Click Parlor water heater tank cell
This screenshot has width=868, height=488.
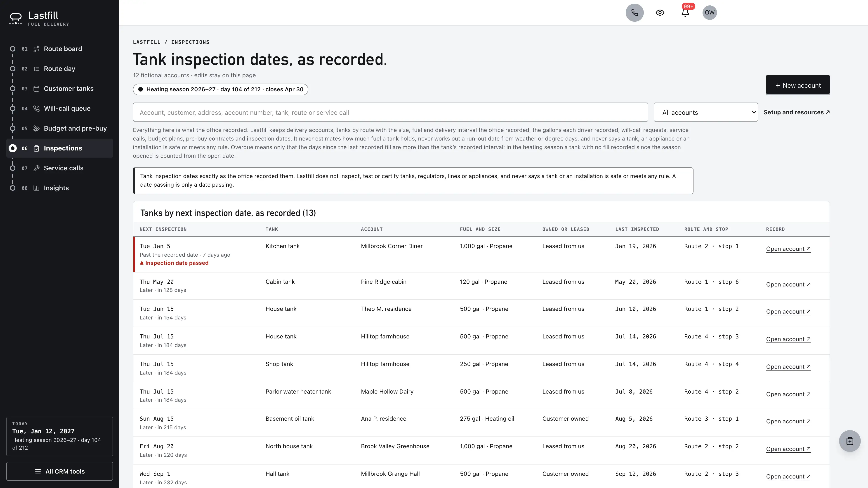pos(298,391)
